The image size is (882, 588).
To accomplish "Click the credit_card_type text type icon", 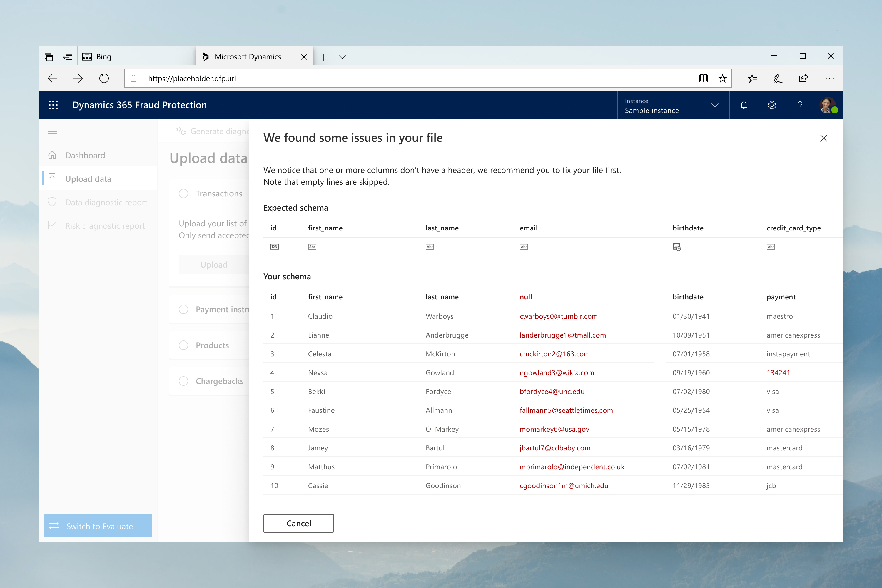I will coord(771,247).
